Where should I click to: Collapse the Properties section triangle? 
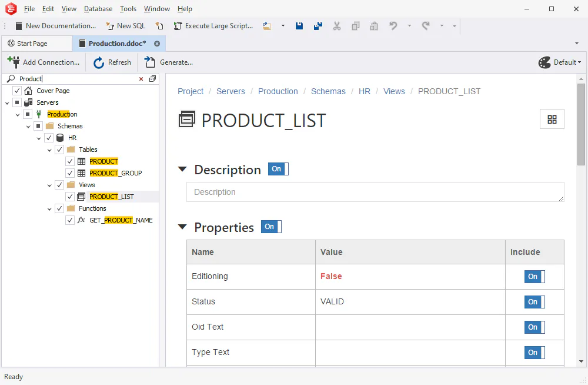coord(182,227)
